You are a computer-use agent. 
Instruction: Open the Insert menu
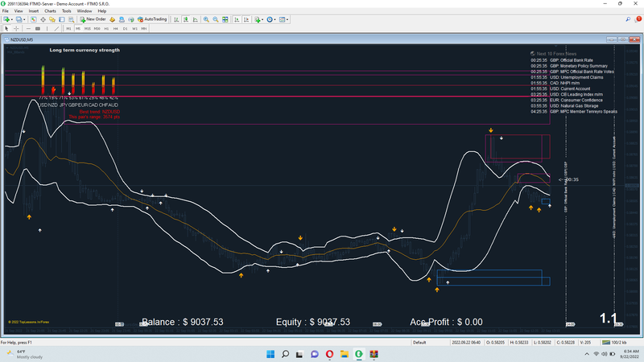pyautogui.click(x=34, y=11)
